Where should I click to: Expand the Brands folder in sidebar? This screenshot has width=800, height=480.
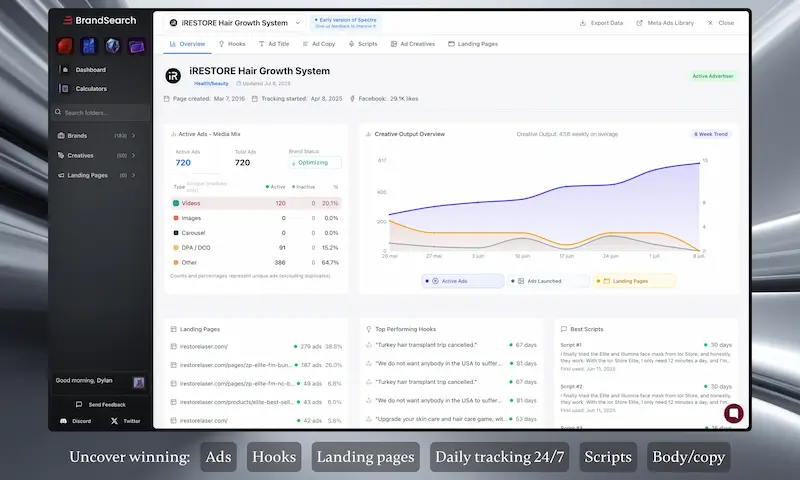134,134
